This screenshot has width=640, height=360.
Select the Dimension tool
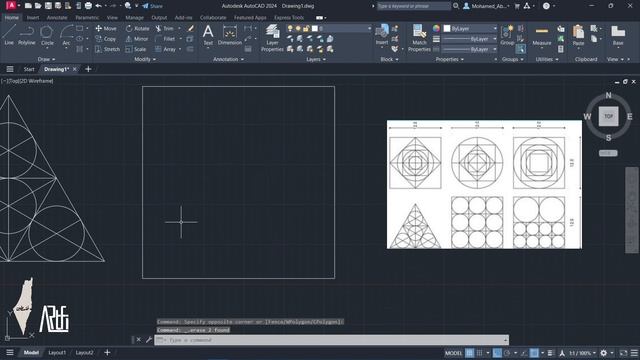tap(230, 34)
